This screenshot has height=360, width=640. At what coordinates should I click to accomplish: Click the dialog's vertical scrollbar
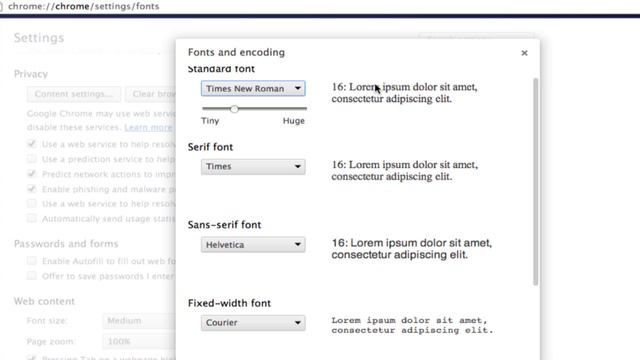point(536,182)
